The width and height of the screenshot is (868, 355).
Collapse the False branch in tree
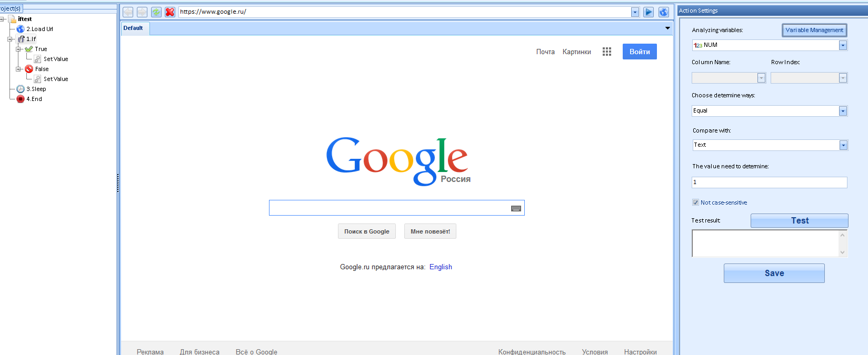(x=18, y=69)
